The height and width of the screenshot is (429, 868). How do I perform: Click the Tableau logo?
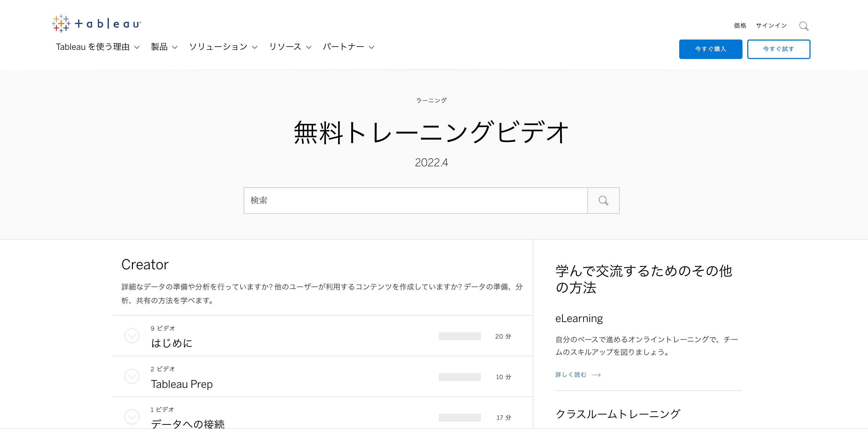pos(97,23)
